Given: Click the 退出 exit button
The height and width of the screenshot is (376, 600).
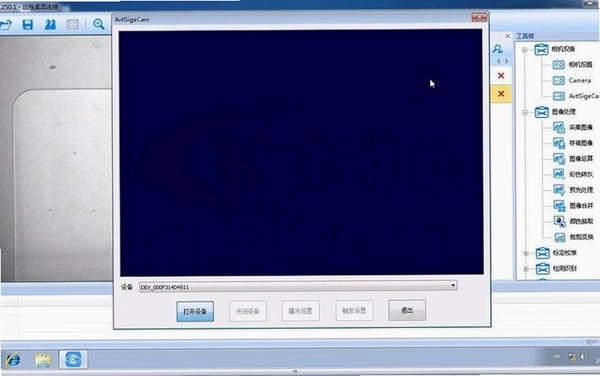Looking at the screenshot, I should tap(407, 310).
